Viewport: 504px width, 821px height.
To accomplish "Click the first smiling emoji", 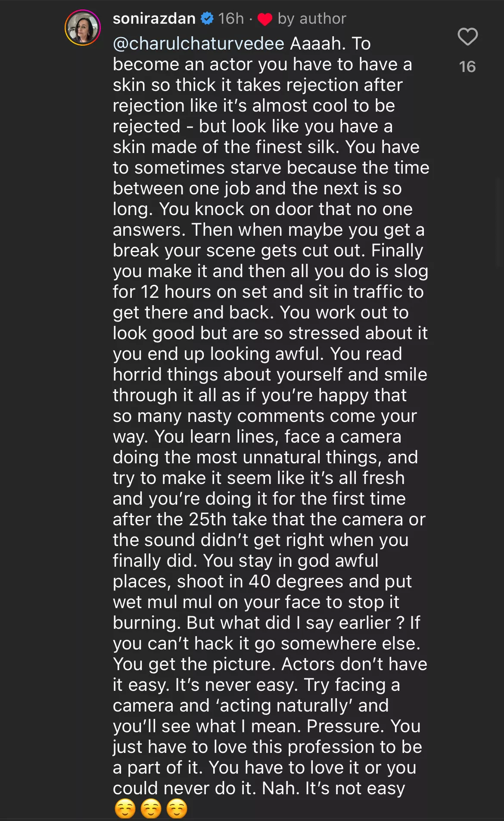I will click(x=125, y=809).
